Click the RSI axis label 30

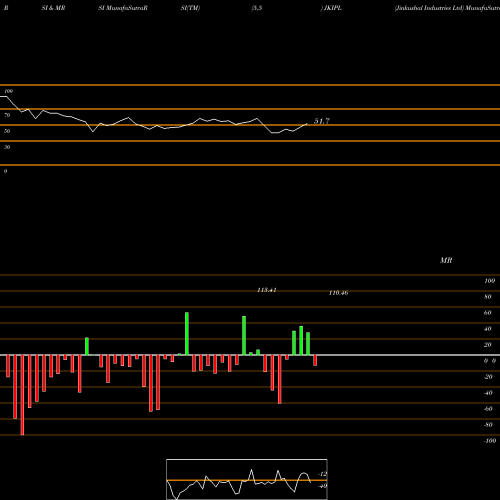7,147
